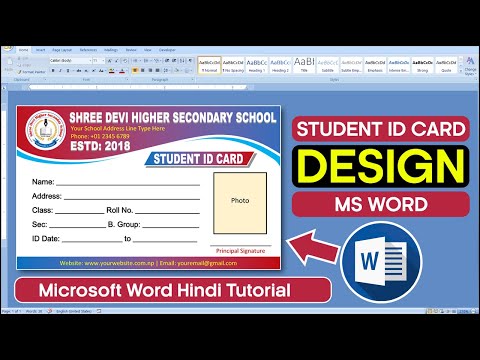The width and height of the screenshot is (480, 360).
Task: Apply the Heading 2 style
Action: (280, 65)
